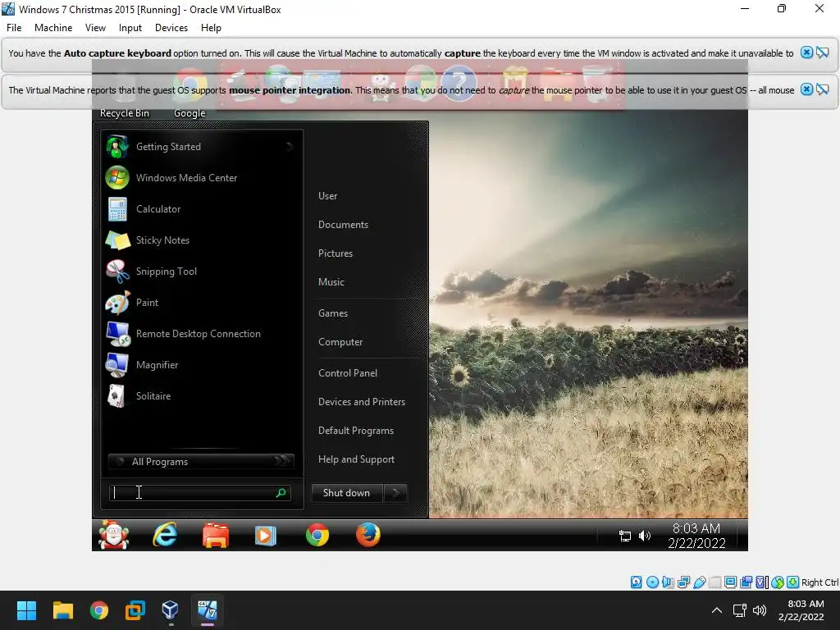Open VMware icon on host taskbar
Viewport: 840px width, 630px height.
(135, 610)
